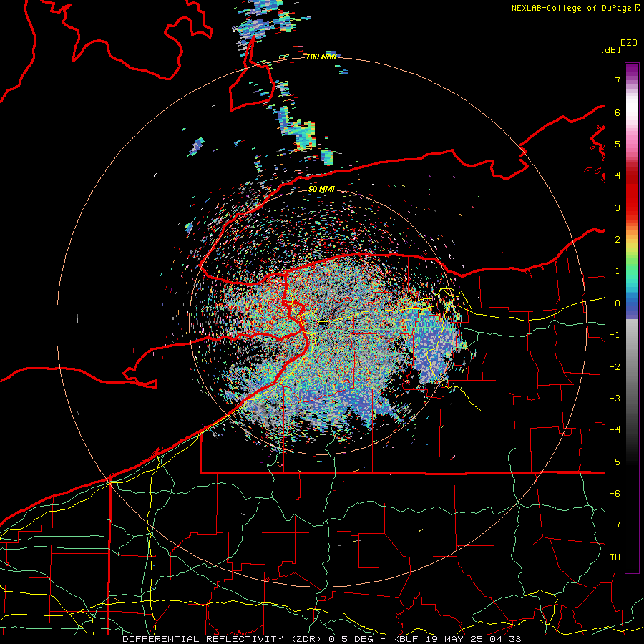
Task: Click the 50 NMI range ring label
Action: 321,189
